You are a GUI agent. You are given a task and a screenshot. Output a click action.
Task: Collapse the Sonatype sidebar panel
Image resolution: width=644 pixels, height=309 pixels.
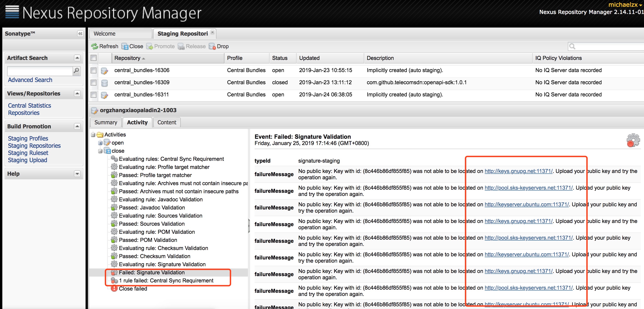tap(80, 34)
